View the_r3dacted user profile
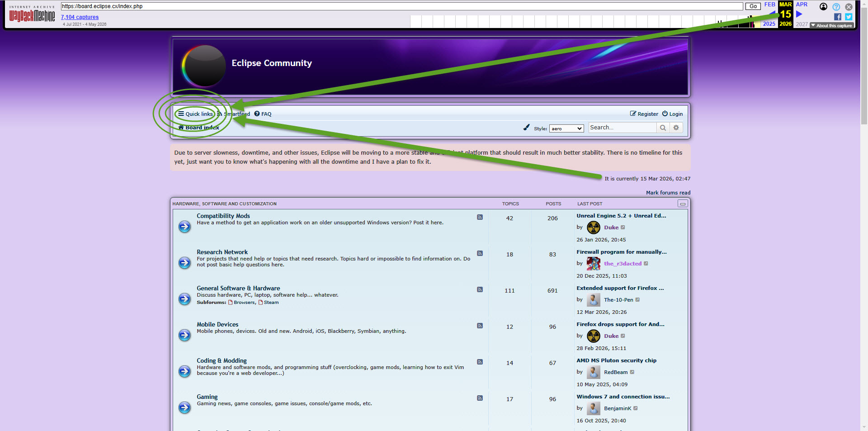This screenshot has width=868, height=431. click(x=623, y=264)
